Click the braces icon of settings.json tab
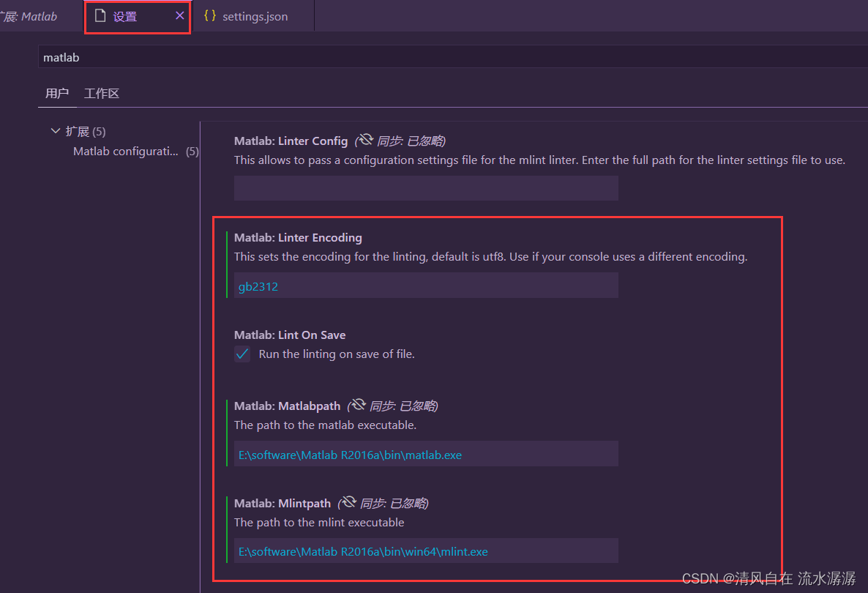868x593 pixels. point(209,15)
